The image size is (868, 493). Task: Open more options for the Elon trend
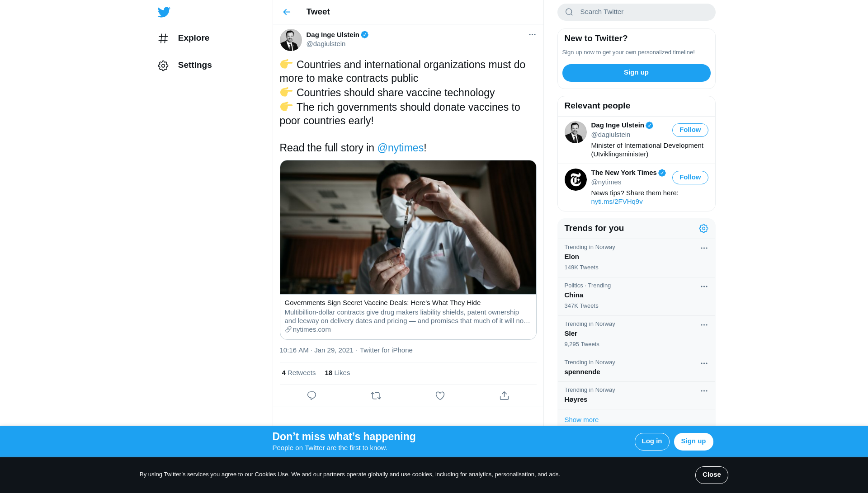(x=704, y=248)
